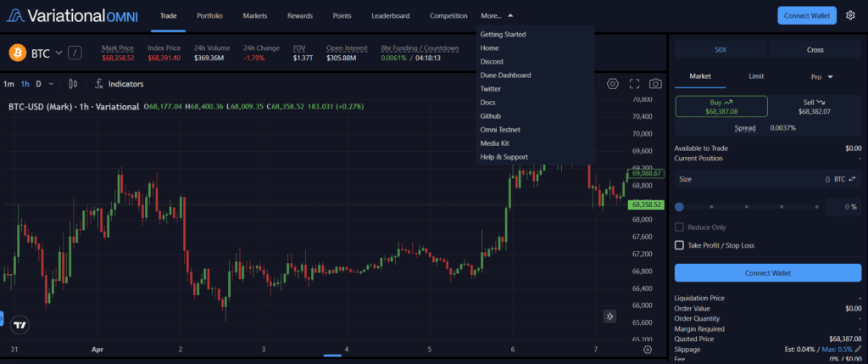The image size is (868, 364).
Task: Select the 1m timeframe
Action: point(8,84)
